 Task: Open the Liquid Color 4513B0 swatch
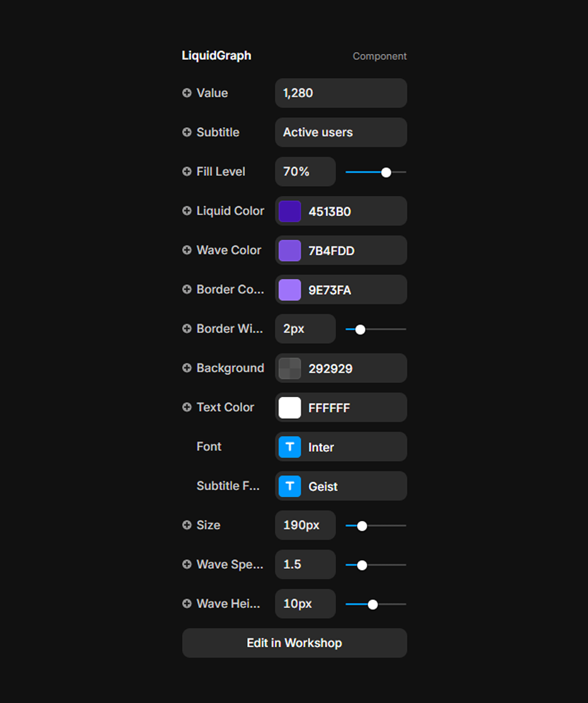click(289, 211)
